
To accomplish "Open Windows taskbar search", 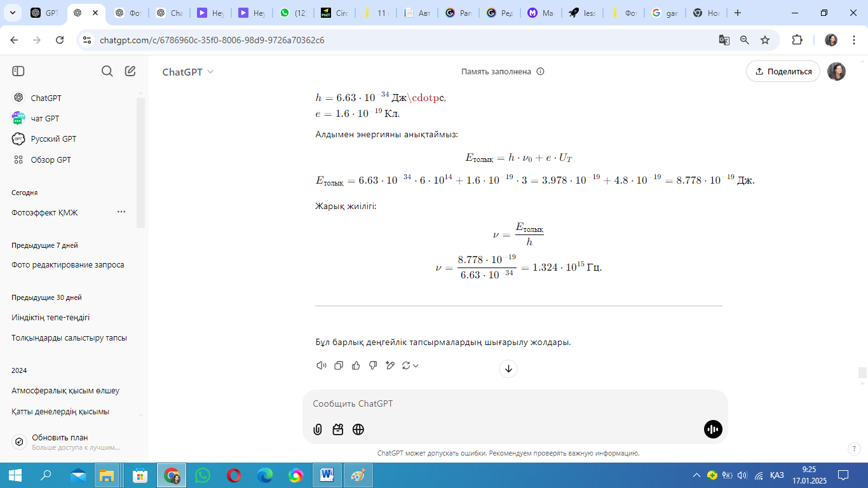I will (46, 475).
